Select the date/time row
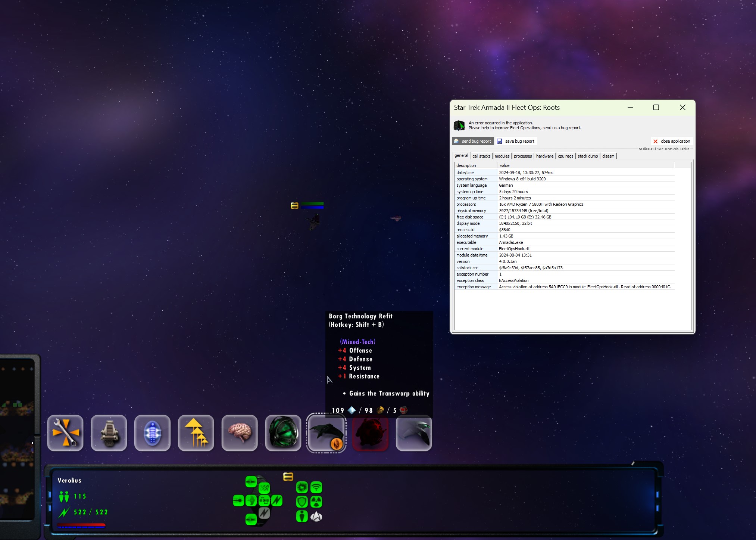756x540 pixels. 564,173
